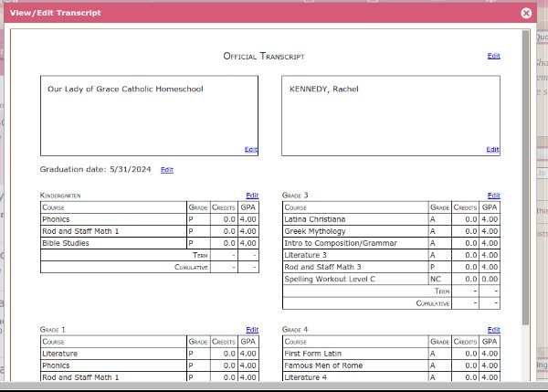The height and width of the screenshot is (392, 548).
Task: Edit the graduation date
Action: (167, 170)
